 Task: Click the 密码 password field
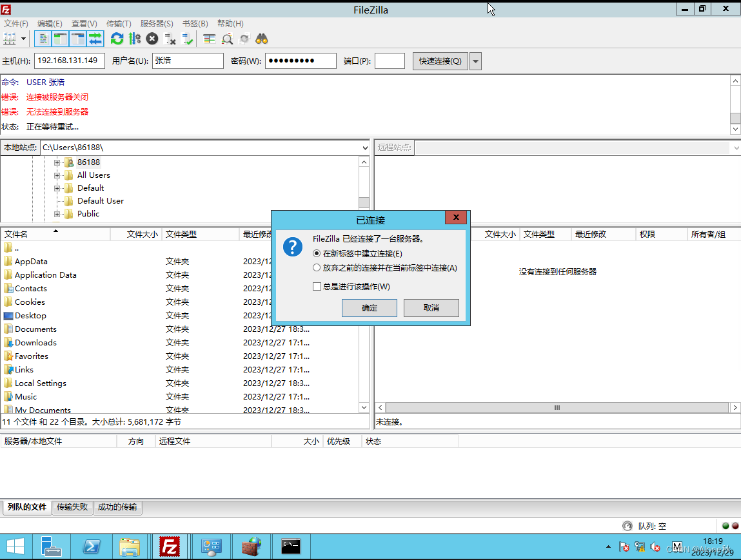[x=301, y=61]
